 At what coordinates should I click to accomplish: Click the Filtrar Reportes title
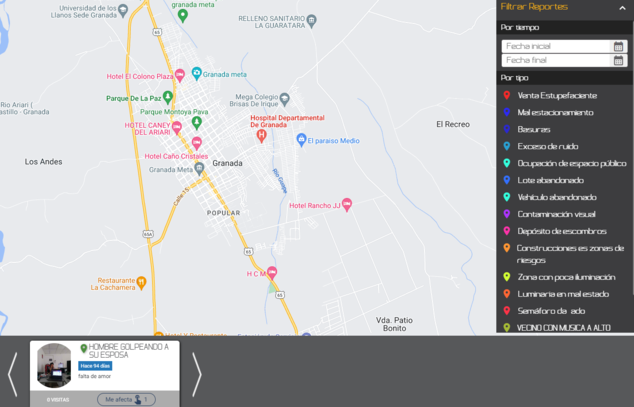click(x=534, y=7)
